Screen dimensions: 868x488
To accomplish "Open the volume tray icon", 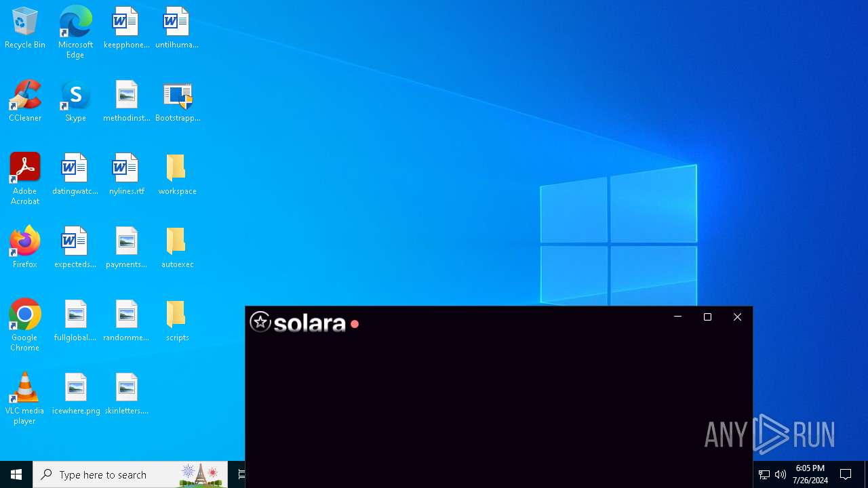I will (781, 474).
